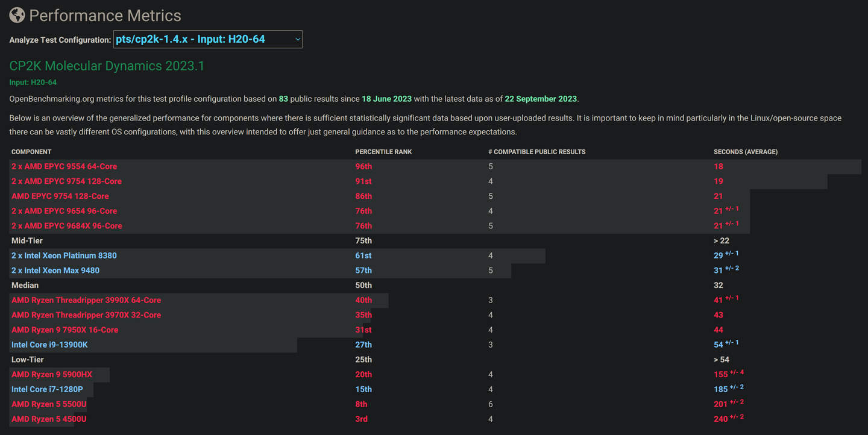This screenshot has height=435, width=868.
Task: Open the Intel Core i9-13900K component link
Action: [x=49, y=345]
